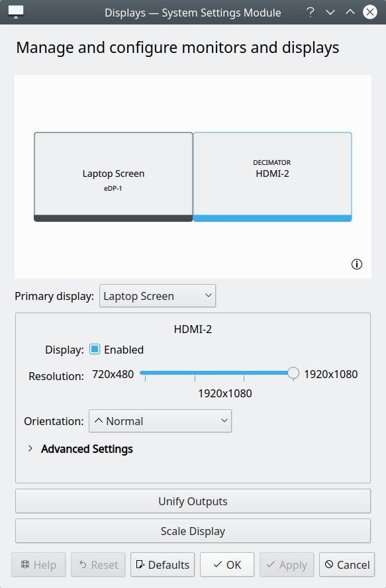The height and width of the screenshot is (588, 386).
Task: Reset the display configuration
Action: [x=98, y=565]
